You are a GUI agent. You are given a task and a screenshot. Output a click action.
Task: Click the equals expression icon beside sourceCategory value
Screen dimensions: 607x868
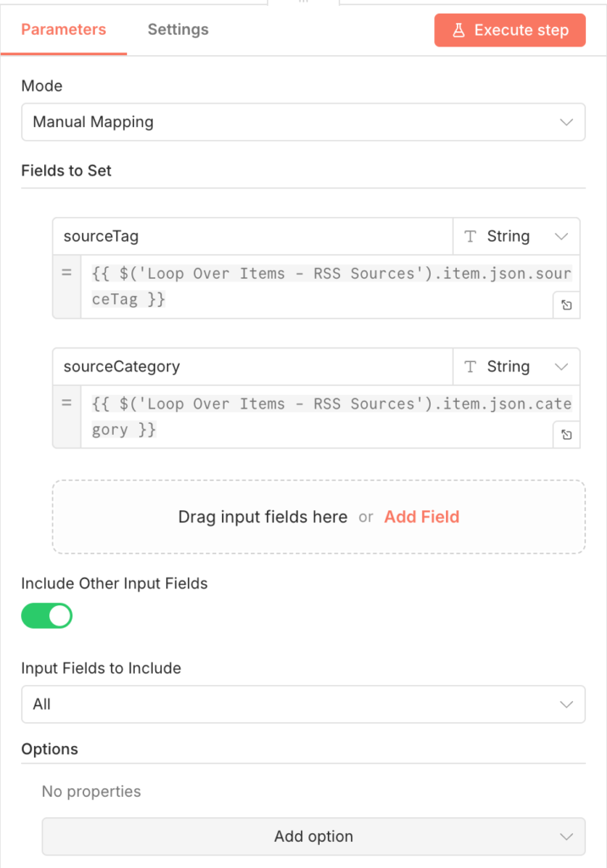[x=66, y=404]
